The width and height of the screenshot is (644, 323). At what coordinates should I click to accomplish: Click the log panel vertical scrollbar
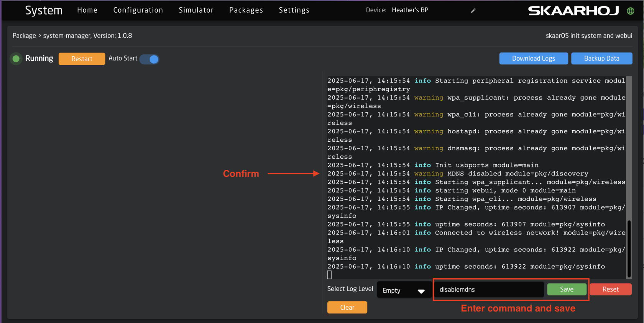(x=629, y=248)
